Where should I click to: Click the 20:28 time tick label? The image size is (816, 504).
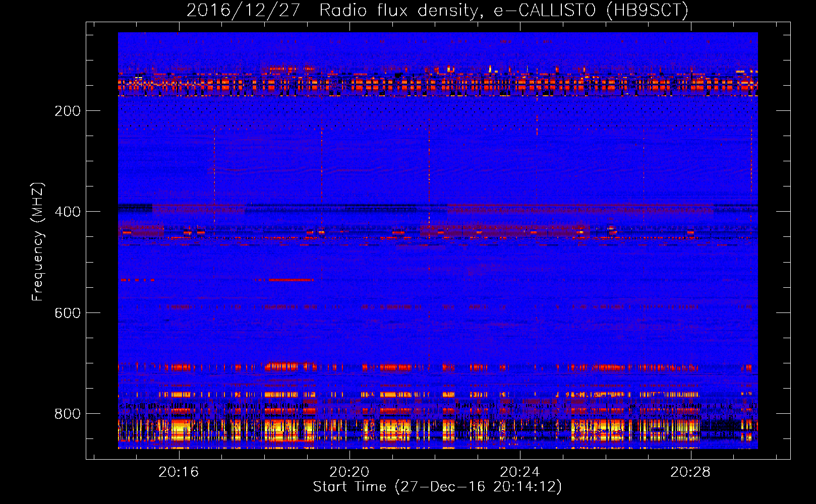[x=690, y=472]
